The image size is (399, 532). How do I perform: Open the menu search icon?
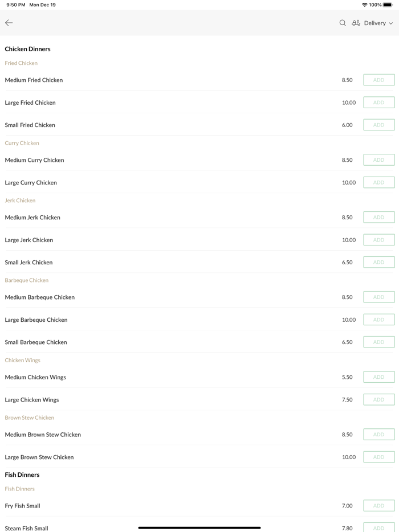[343, 23]
